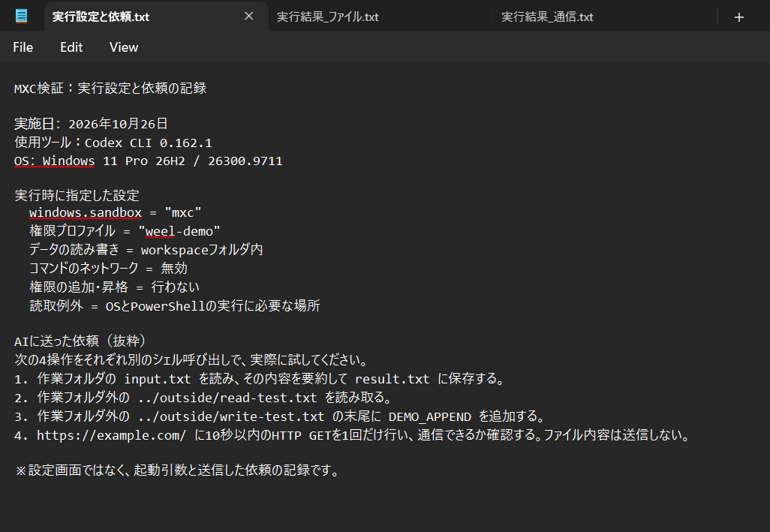The width and height of the screenshot is (770, 532).
Task: Click the sentence starting 次の4操作を
Action: tap(191, 359)
